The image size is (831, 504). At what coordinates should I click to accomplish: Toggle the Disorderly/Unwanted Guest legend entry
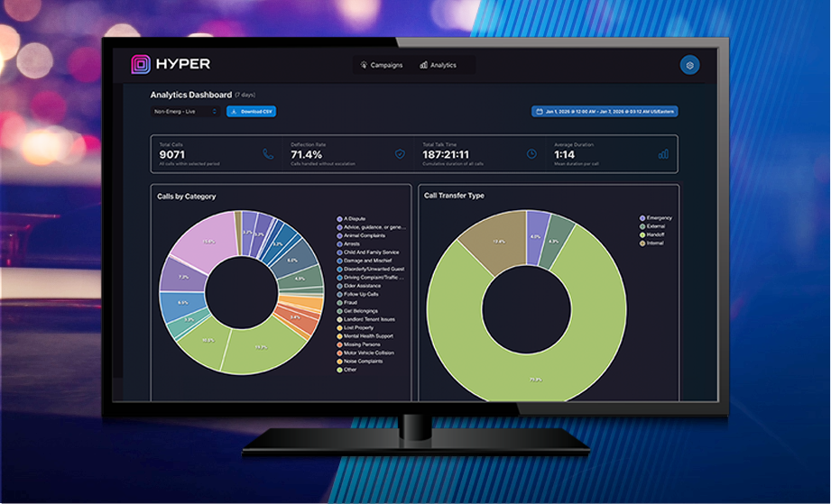(x=371, y=269)
